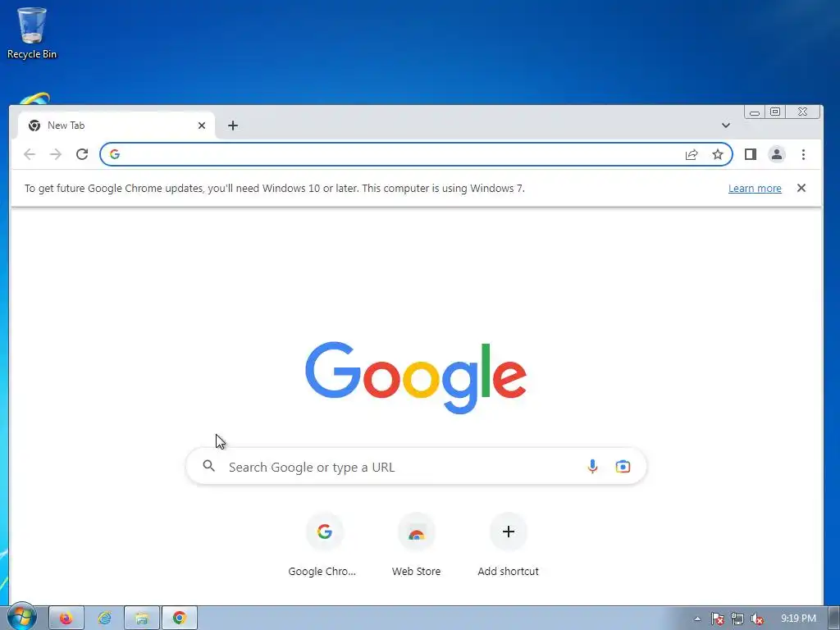Share this page using share icon

[691, 154]
